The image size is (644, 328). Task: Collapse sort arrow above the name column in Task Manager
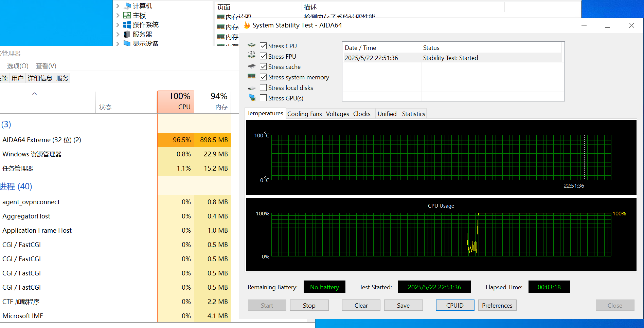[34, 94]
